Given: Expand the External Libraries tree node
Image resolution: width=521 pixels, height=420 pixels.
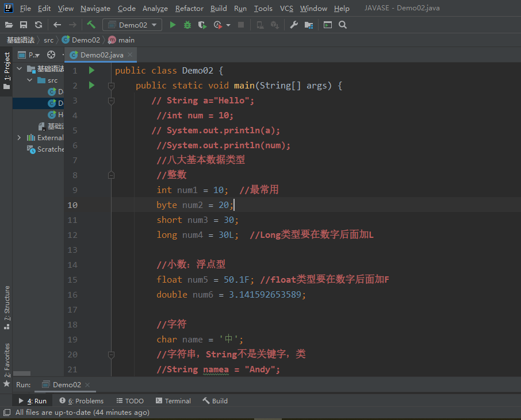Looking at the screenshot, I should (x=19, y=138).
